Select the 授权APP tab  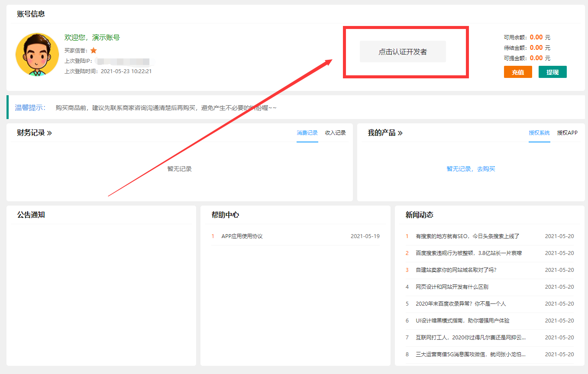click(567, 133)
